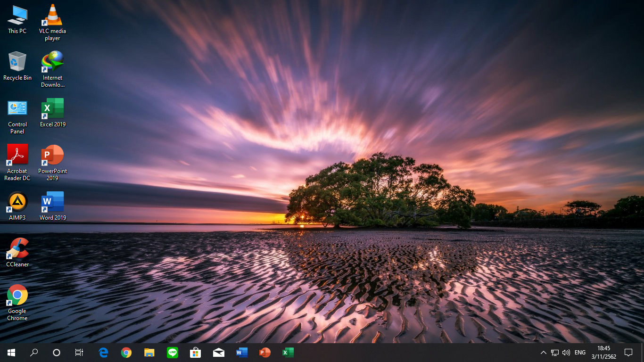This screenshot has width=644, height=362.
Task: Launch Word from the taskbar
Action: [x=241, y=353]
